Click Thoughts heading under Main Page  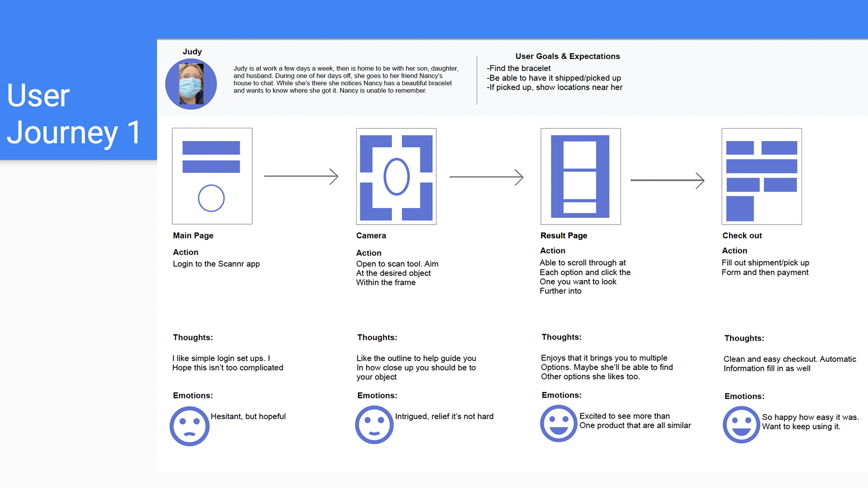[193, 338]
